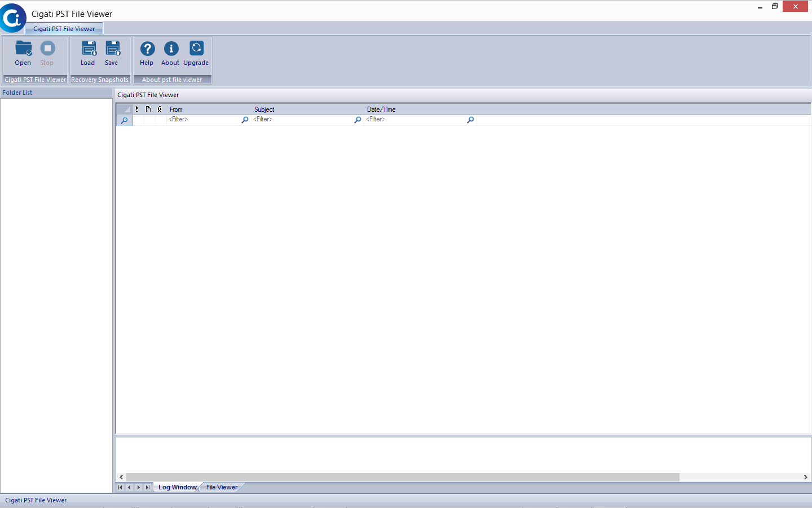Switch to the File Viewer tab
This screenshot has height=508, width=812.
pyautogui.click(x=222, y=487)
